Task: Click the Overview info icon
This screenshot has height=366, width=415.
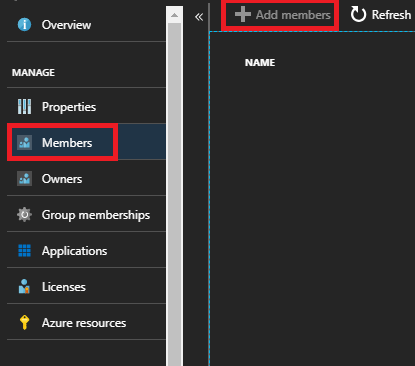Action: [24, 25]
